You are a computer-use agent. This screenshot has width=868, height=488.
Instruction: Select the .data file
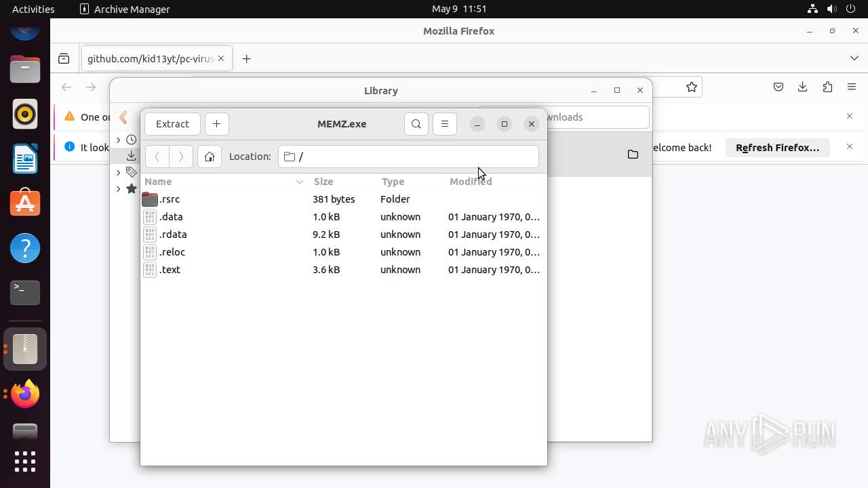click(344, 217)
